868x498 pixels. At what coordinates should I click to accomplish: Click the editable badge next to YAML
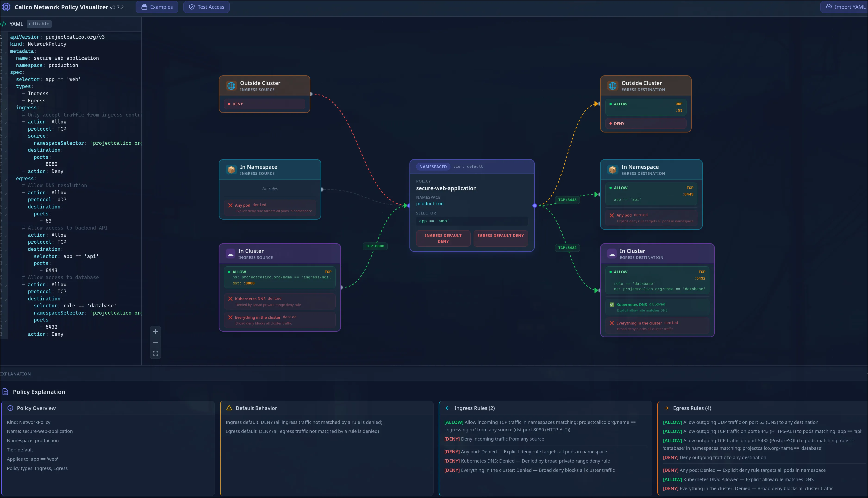pyautogui.click(x=39, y=24)
